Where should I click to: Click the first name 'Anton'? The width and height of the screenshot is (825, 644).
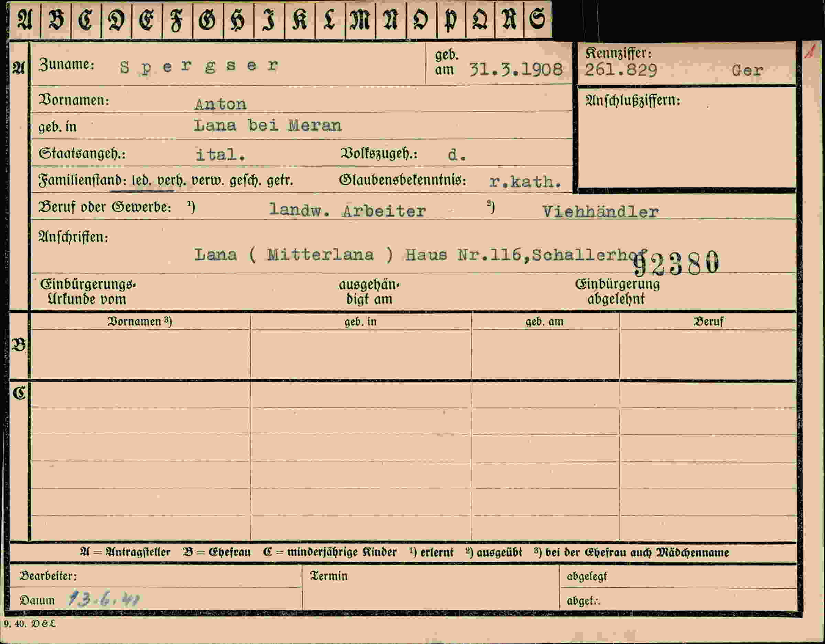[x=220, y=104]
